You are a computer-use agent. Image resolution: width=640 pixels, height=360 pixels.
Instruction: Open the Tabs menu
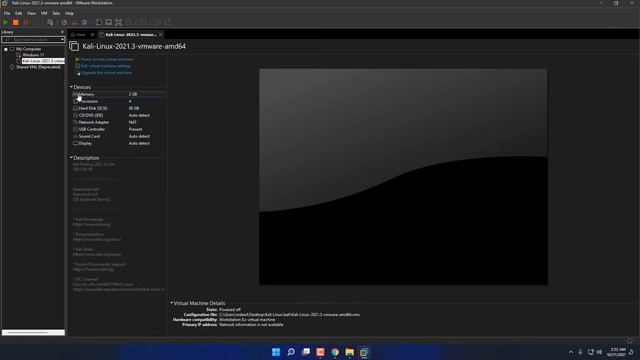tap(56, 13)
